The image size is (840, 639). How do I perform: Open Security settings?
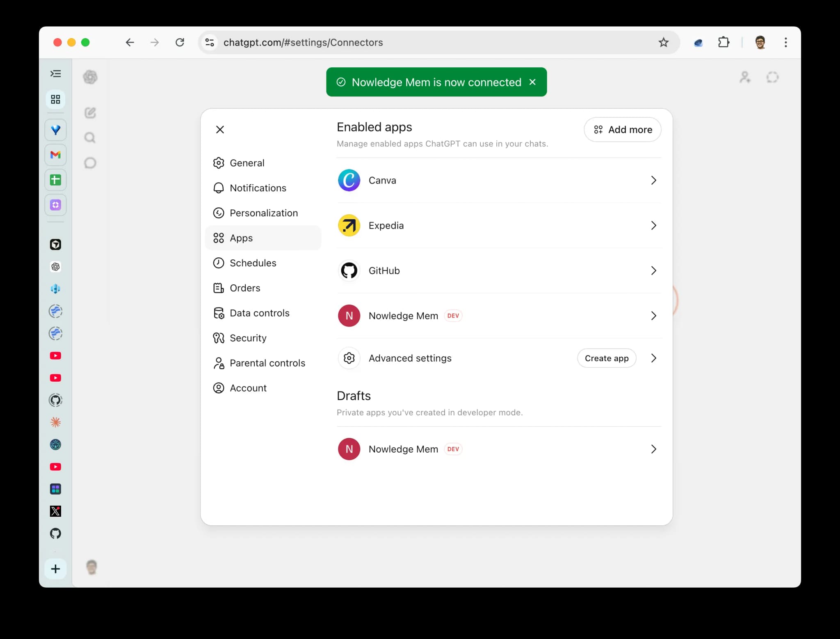pyautogui.click(x=263, y=338)
